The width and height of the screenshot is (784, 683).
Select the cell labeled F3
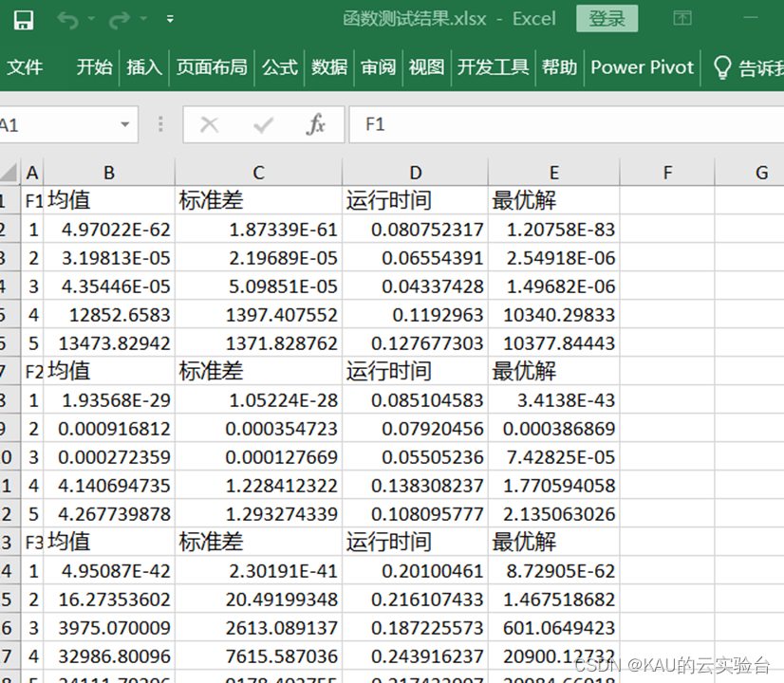click(x=32, y=542)
